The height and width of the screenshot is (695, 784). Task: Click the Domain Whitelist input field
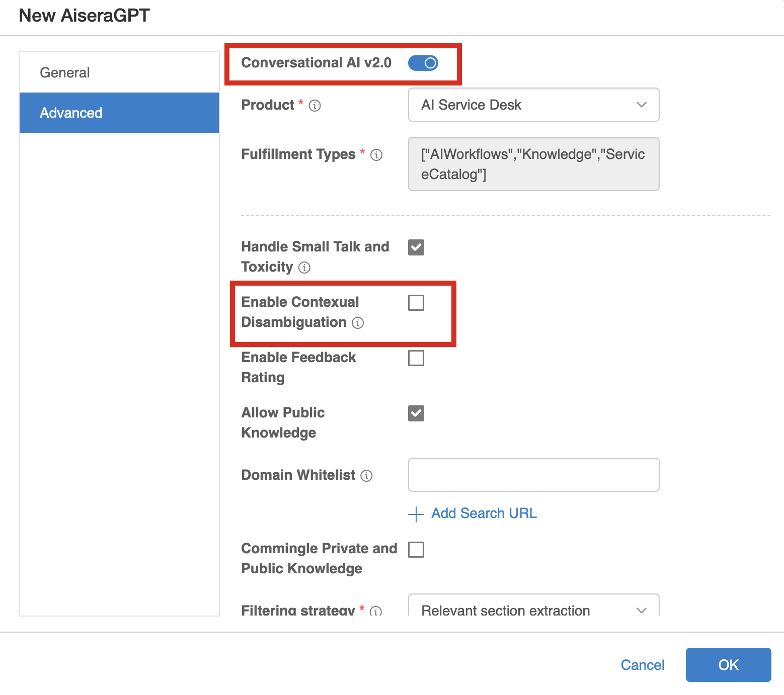[533, 475]
